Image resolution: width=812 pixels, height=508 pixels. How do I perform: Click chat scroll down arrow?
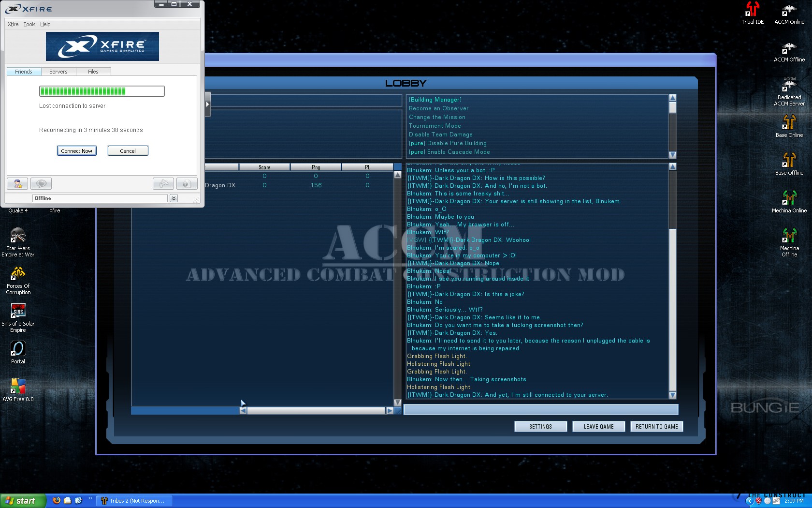pyautogui.click(x=672, y=395)
